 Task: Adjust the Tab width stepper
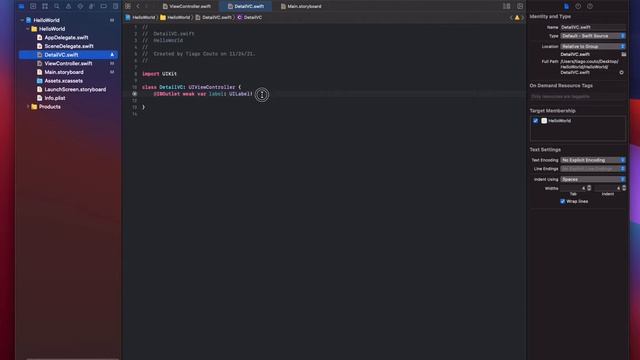coord(589,188)
